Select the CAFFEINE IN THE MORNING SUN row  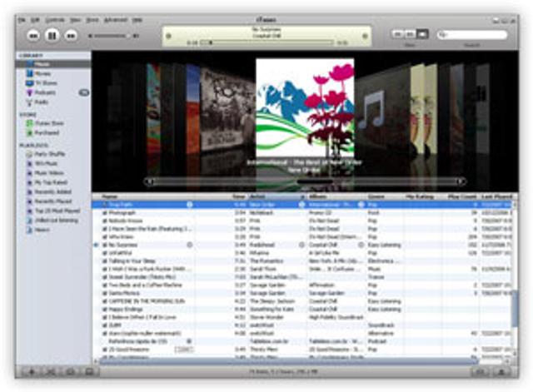[x=301, y=301]
